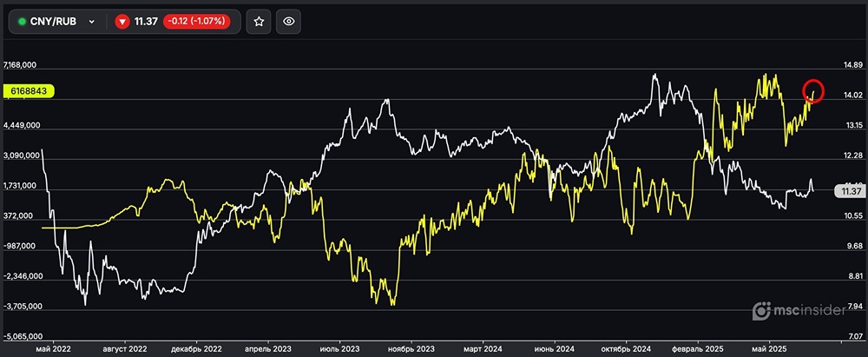The image size is (868, 357).
Task: Click the left axis value -987,000
Action: tap(19, 247)
